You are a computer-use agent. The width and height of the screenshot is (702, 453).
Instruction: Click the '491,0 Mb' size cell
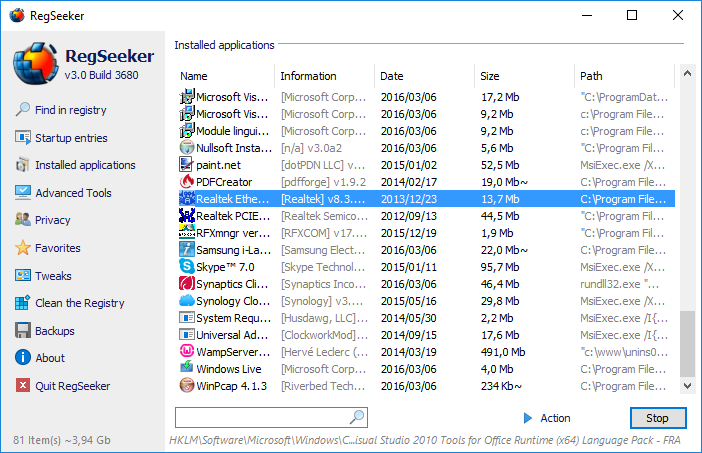coord(503,352)
